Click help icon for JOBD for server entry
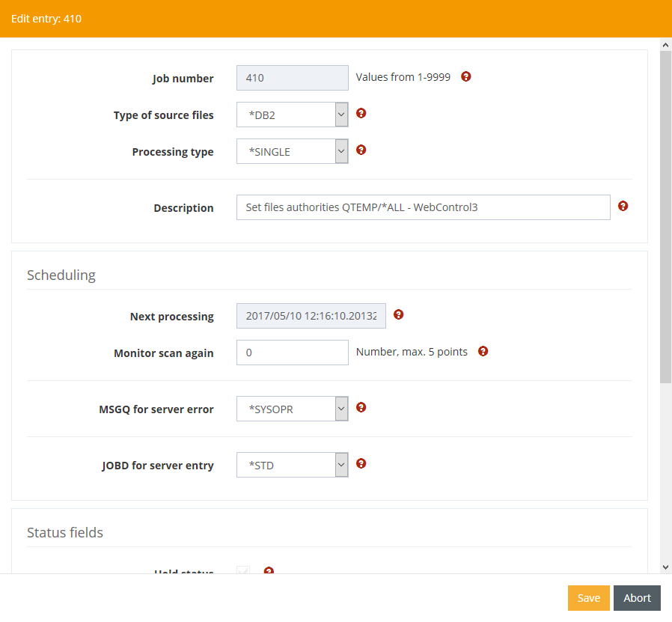This screenshot has width=672, height=622. (x=361, y=463)
